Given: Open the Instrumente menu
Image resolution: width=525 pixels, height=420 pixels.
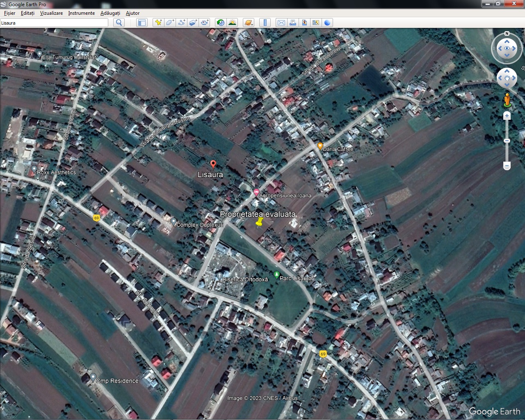Looking at the screenshot, I should coord(81,13).
